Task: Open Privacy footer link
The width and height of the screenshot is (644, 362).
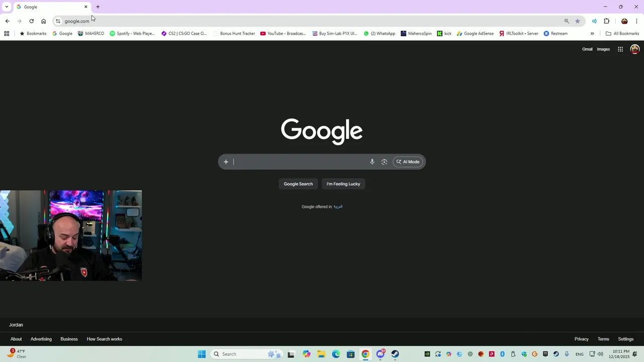Action: [581, 339]
